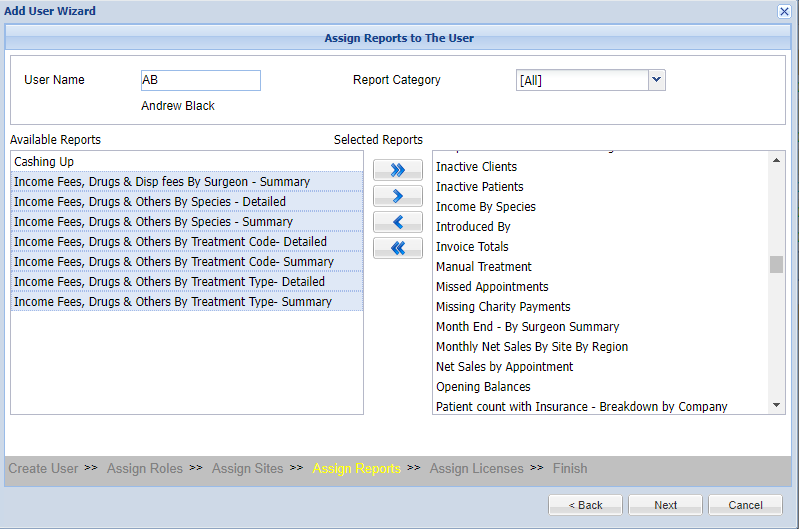Go to the Assign Licenses wizard step
This screenshot has width=799, height=529.
tap(476, 468)
